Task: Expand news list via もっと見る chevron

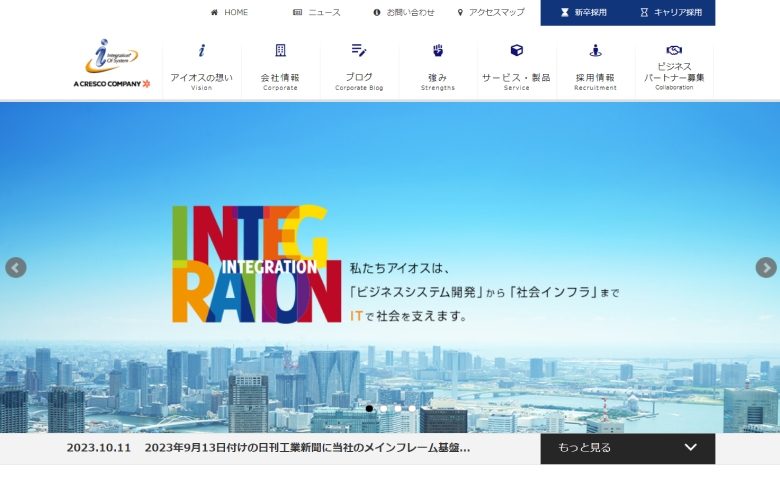Action: point(690,447)
